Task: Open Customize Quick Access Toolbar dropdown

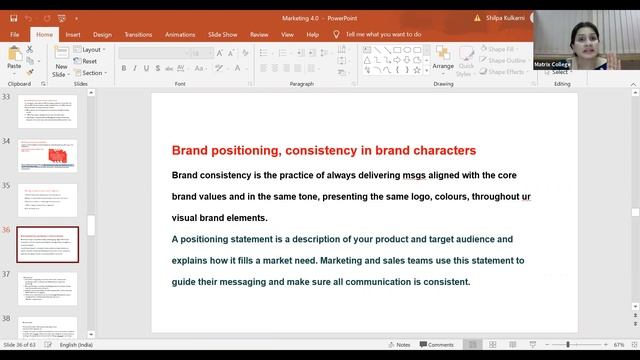Action: pyautogui.click(x=76, y=18)
